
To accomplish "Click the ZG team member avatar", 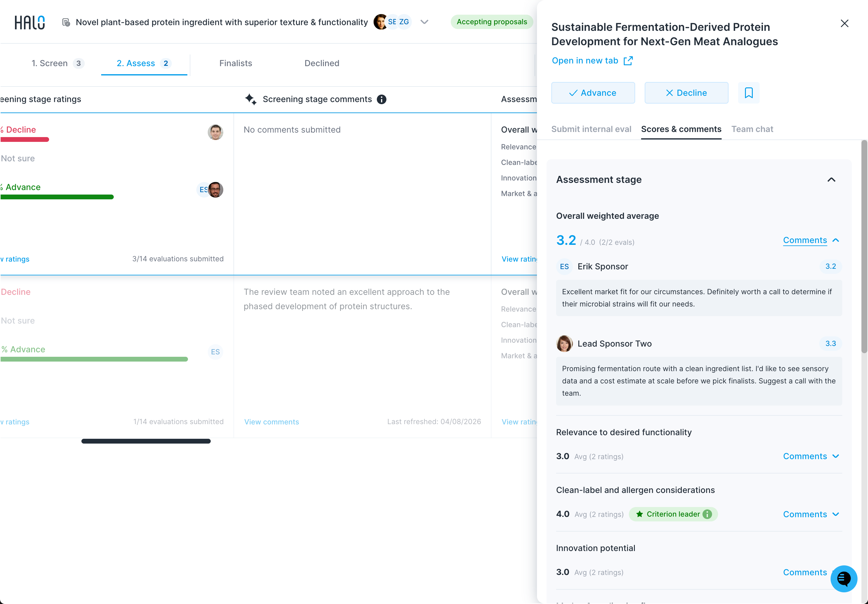I will pos(404,22).
